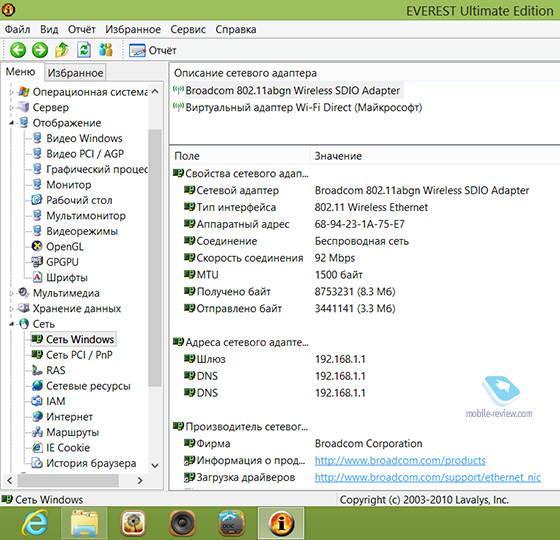Click the Refresh toolbar icon

pyautogui.click(x=84, y=50)
